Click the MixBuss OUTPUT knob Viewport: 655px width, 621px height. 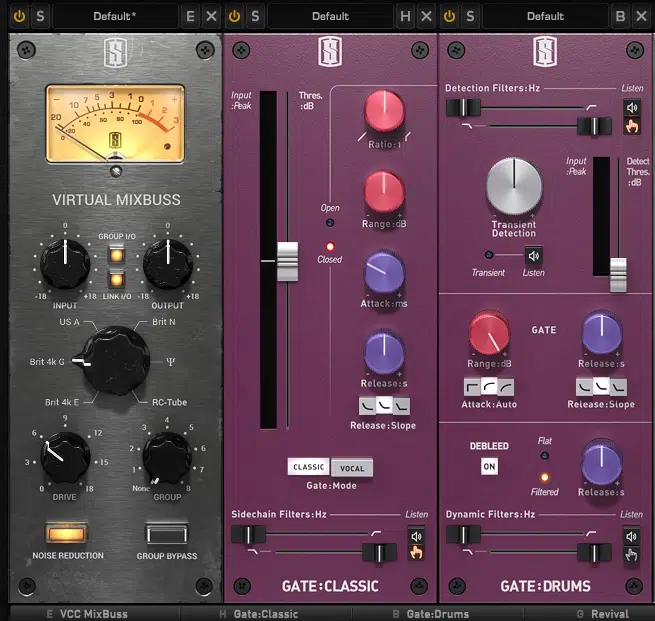[x=168, y=264]
